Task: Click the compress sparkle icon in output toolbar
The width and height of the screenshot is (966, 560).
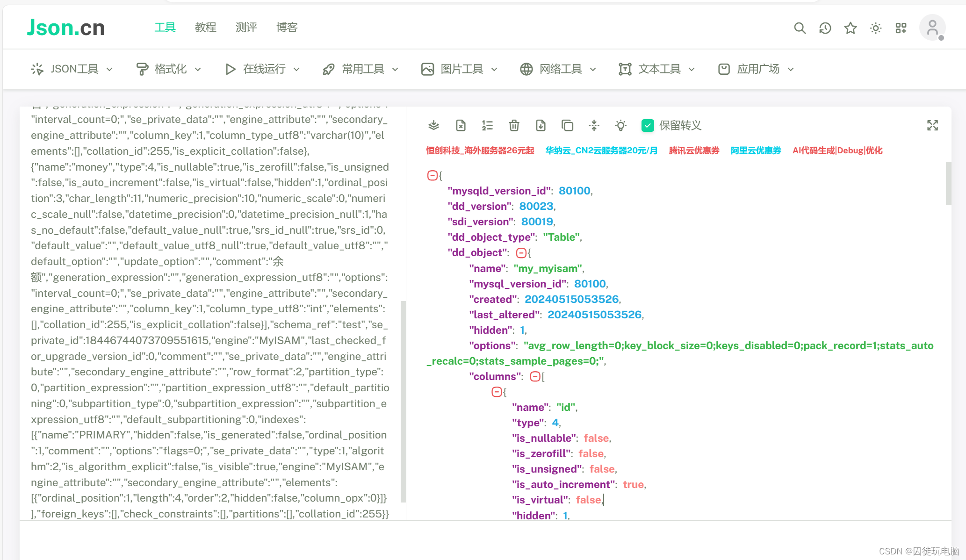Action: point(594,125)
